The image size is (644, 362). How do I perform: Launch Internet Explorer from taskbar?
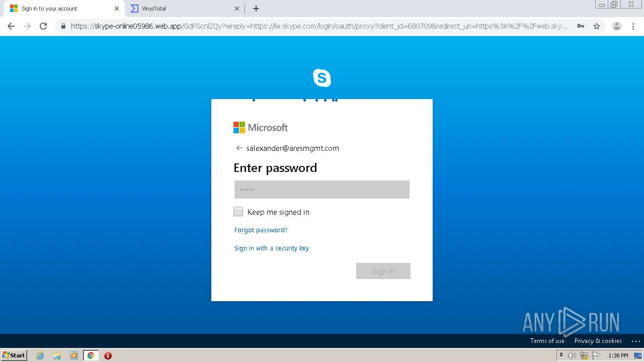40,355
